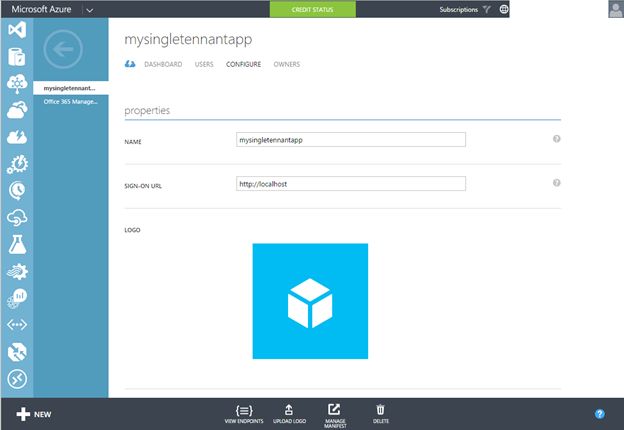Open the Machine Learning flask icon

point(18,244)
